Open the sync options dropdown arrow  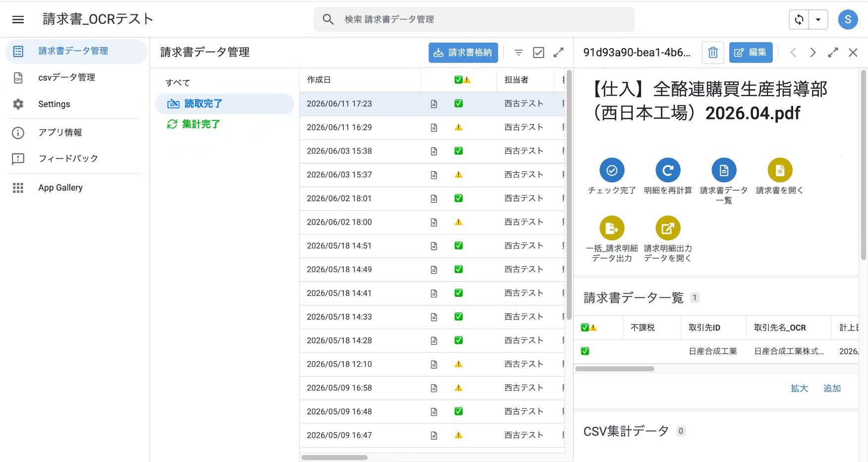[x=818, y=19]
